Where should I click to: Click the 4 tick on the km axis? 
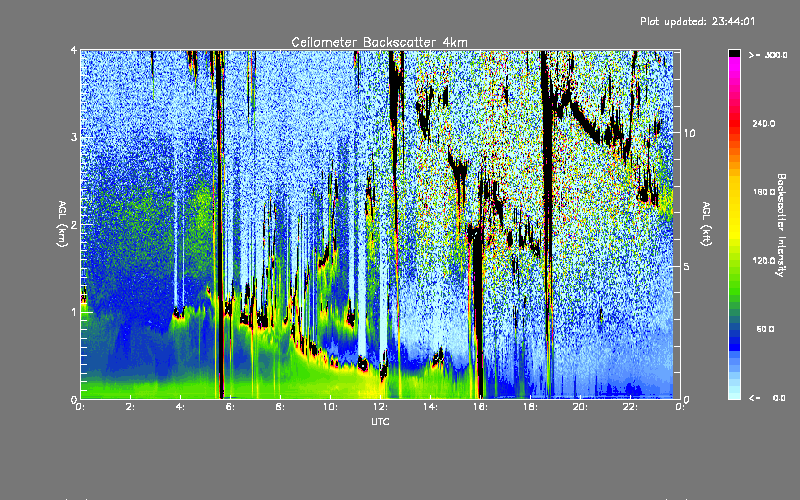click(x=74, y=51)
